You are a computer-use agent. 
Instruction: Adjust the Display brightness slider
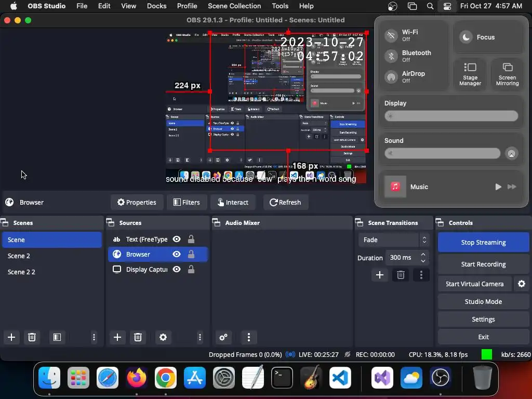point(451,116)
